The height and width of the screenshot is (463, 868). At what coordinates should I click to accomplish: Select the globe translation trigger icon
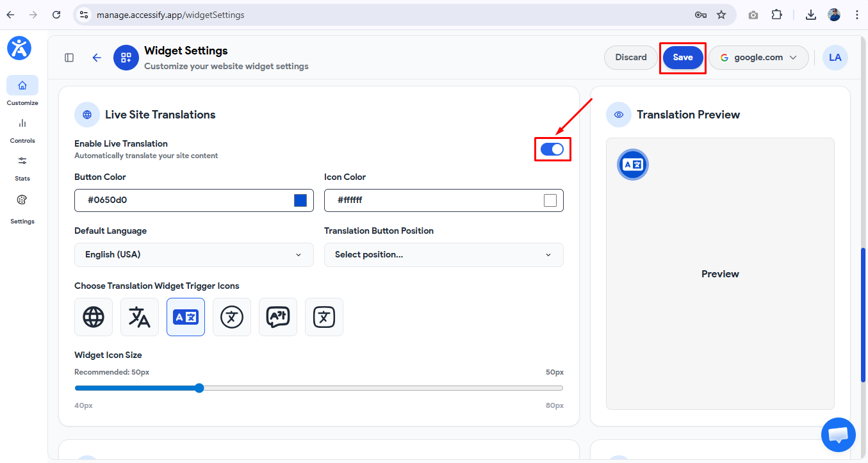point(93,316)
